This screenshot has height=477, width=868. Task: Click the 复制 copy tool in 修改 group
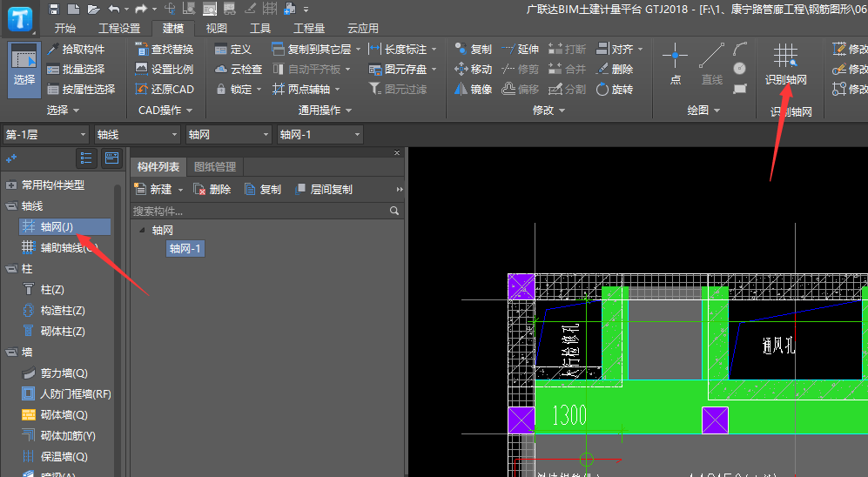tap(474, 50)
